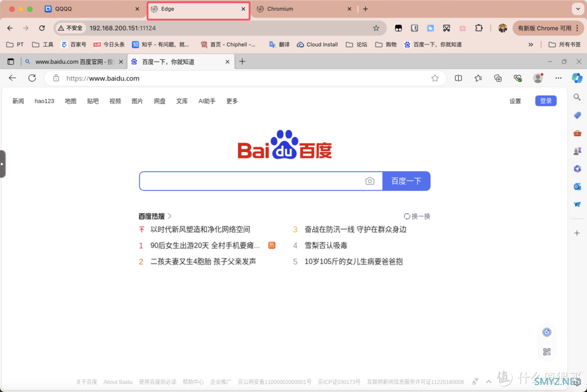Open Edge split screen icon
The height and width of the screenshot is (392, 587).
(x=458, y=78)
